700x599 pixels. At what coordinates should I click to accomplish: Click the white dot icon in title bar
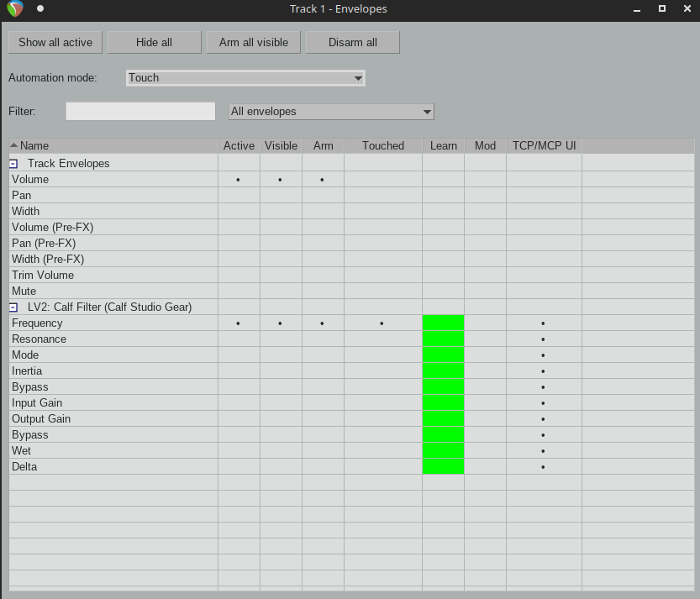tap(39, 9)
